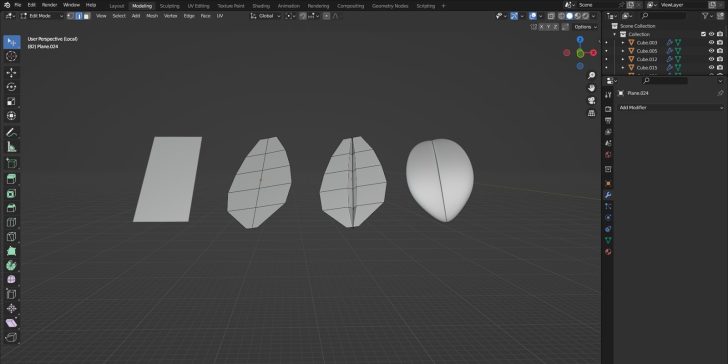The width and height of the screenshot is (728, 364).
Task: Switch to the Sculpting workspace tab
Action: tap(169, 6)
